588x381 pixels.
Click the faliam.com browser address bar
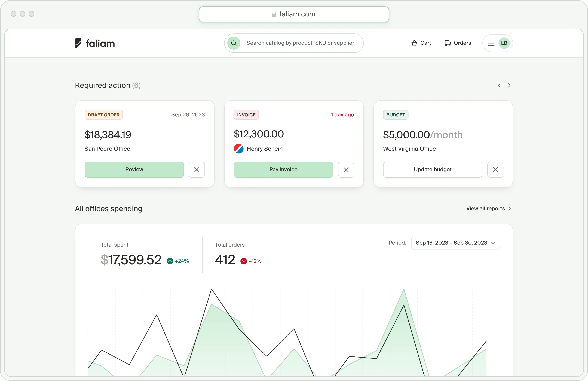(x=294, y=14)
